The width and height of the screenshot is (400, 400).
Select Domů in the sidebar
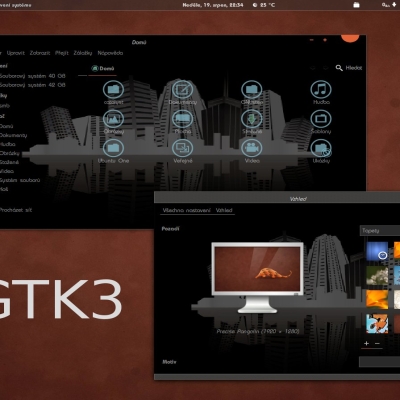(7, 126)
